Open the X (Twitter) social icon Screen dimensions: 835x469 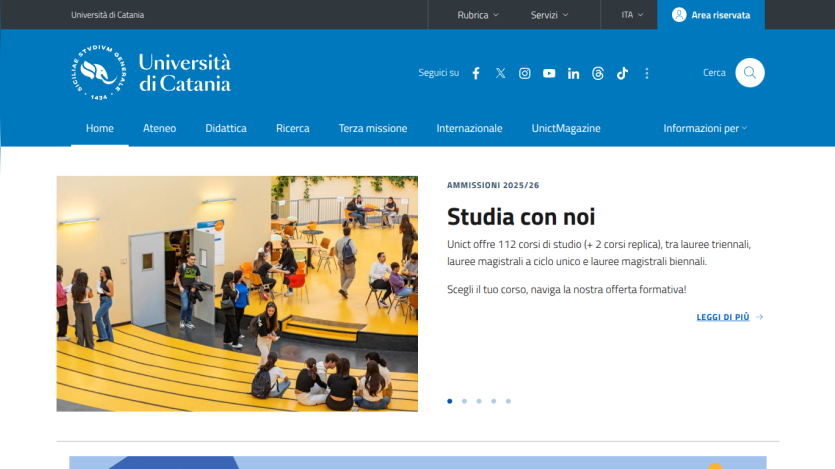pyautogui.click(x=500, y=73)
